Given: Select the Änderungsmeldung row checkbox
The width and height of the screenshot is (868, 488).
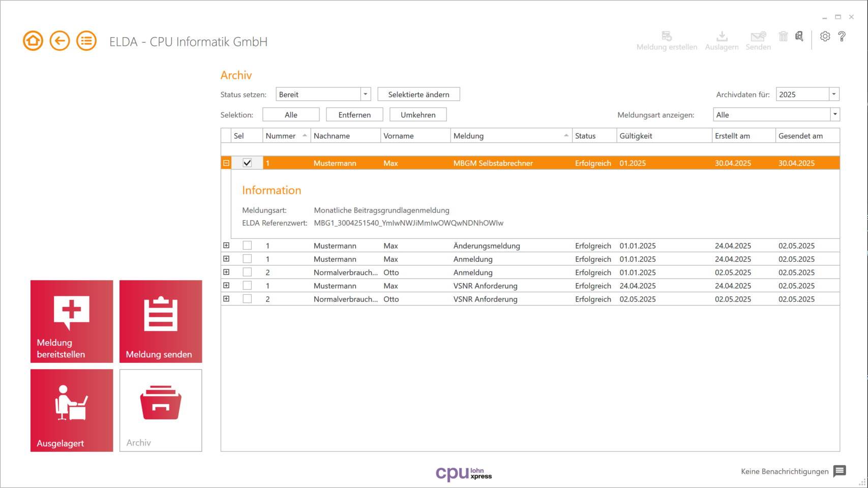Looking at the screenshot, I should (x=247, y=246).
